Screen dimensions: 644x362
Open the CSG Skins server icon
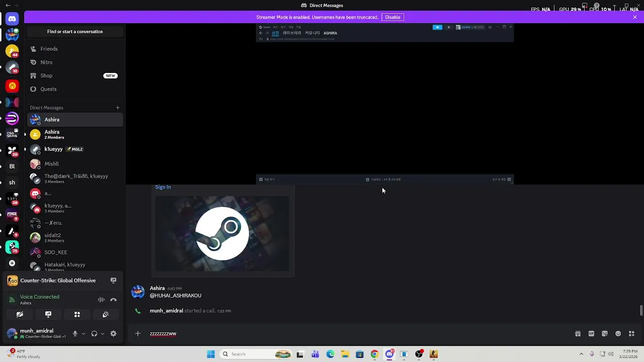tap(12, 134)
